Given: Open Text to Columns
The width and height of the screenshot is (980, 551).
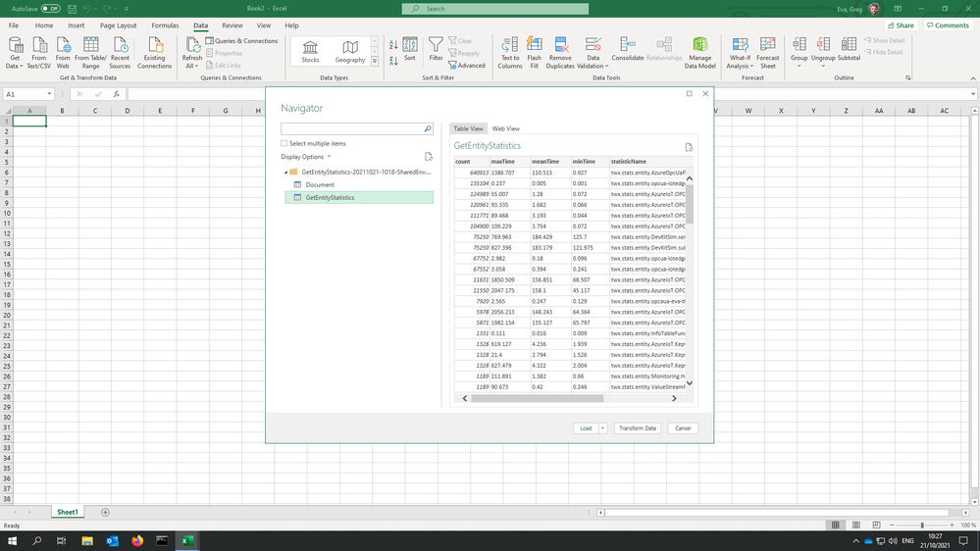Looking at the screenshot, I should click(510, 53).
